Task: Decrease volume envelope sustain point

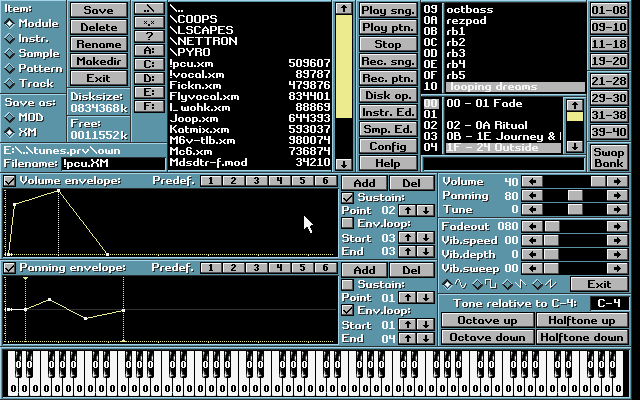Action: tap(425, 210)
